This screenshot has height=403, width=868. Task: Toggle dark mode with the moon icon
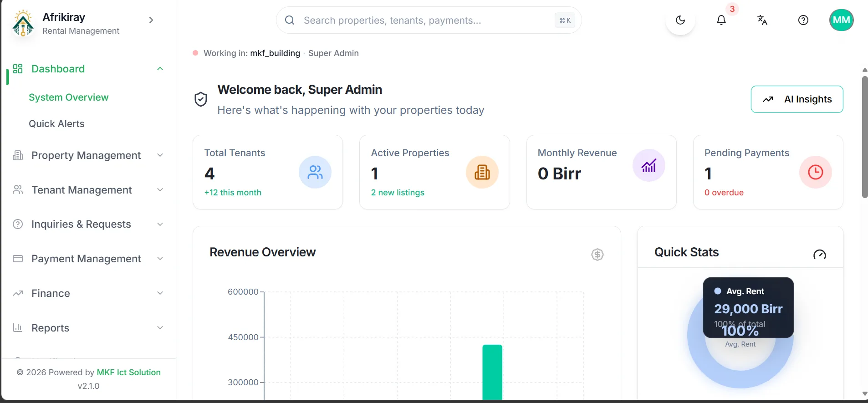click(x=680, y=20)
